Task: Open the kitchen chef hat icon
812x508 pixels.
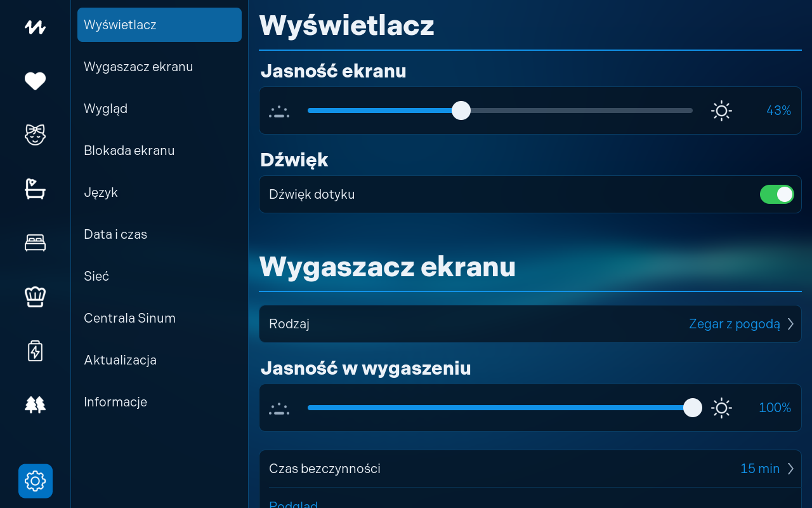Action: click(35, 297)
